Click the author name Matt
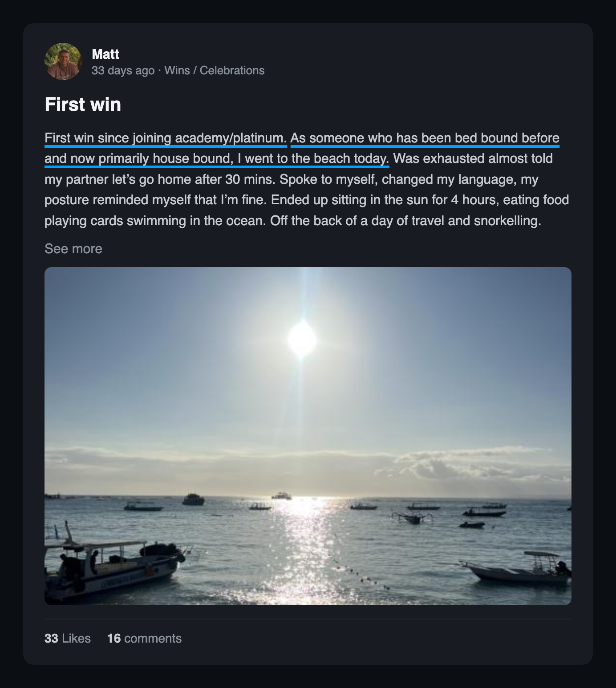Screen dimensions: 616x688 [x=105, y=54]
